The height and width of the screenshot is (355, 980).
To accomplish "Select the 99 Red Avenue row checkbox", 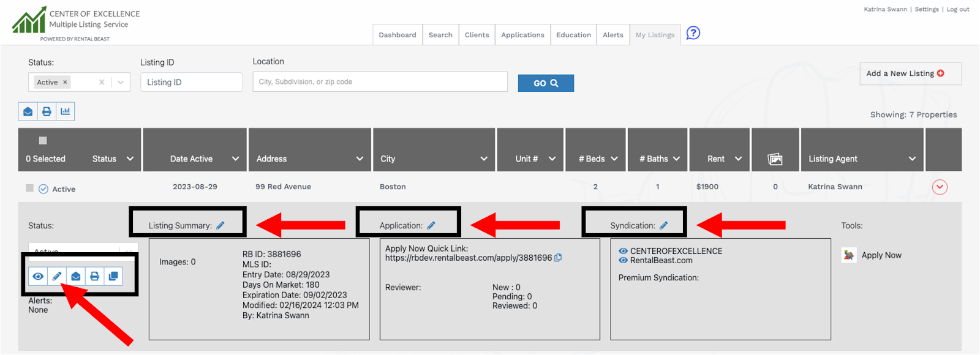I will click(x=29, y=188).
